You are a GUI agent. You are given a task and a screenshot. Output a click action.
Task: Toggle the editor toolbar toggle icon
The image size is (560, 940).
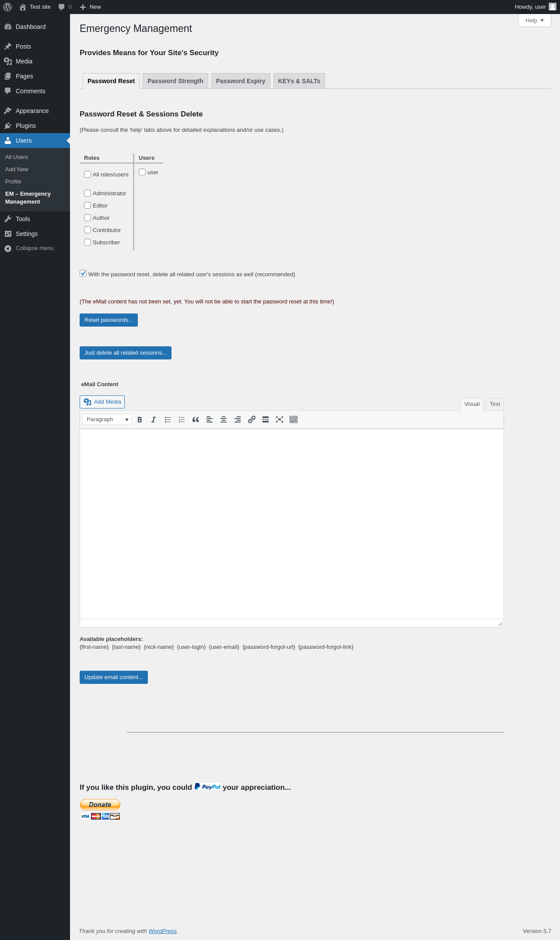pos(294,419)
